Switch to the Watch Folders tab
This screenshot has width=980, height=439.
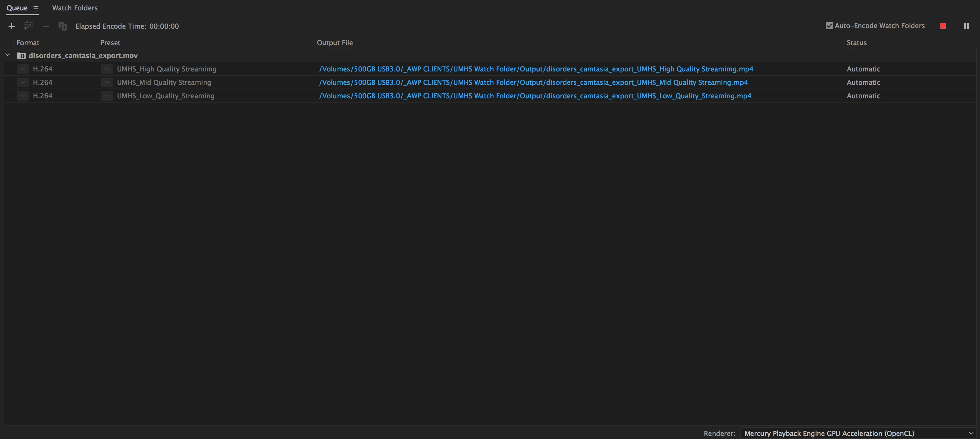click(x=75, y=8)
